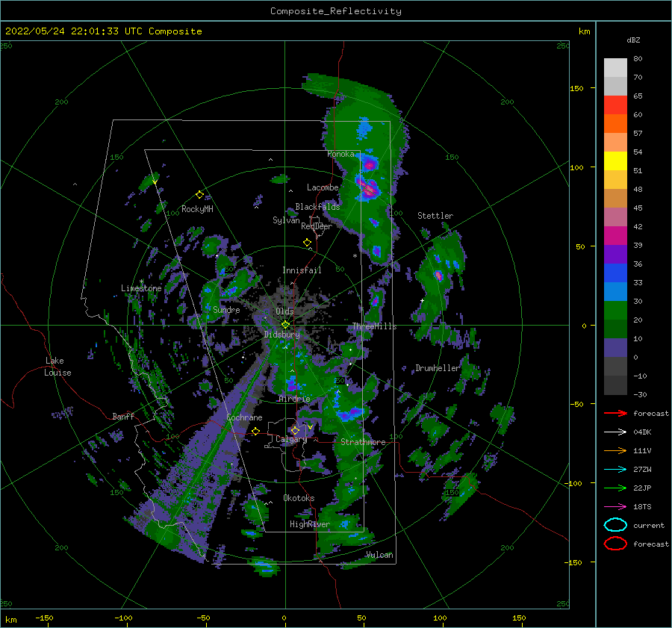Click the yellow diamond marker near RockyMH
Viewport: 672px width, 628px height.
(x=199, y=195)
